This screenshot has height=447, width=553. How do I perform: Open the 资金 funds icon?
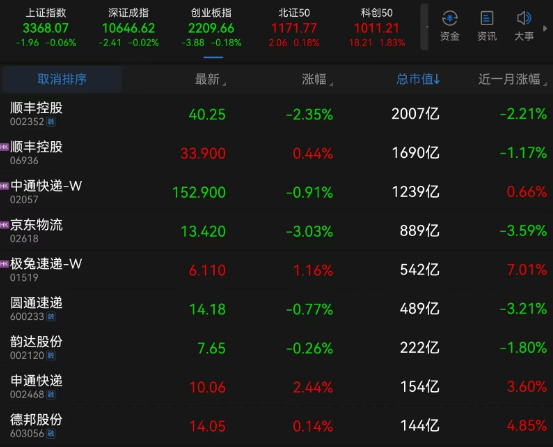(450, 26)
